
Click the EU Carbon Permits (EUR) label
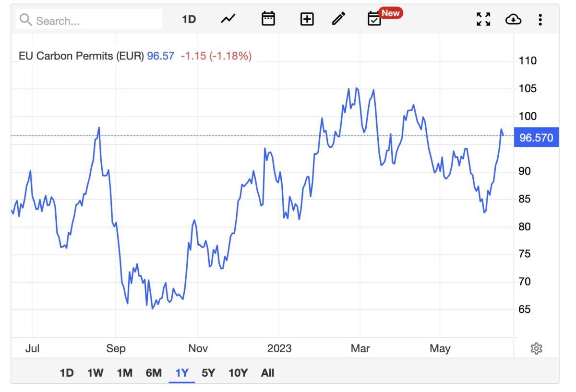(x=81, y=56)
